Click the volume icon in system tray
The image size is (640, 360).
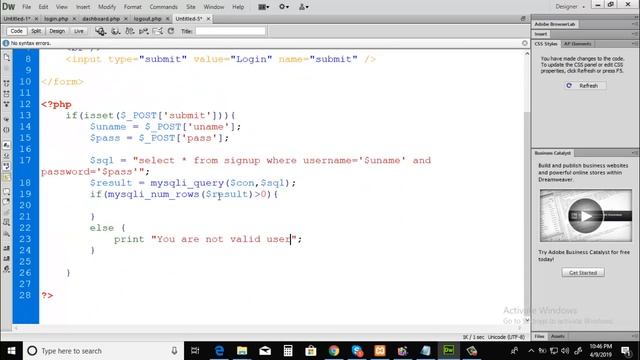pyautogui.click(x=565, y=351)
